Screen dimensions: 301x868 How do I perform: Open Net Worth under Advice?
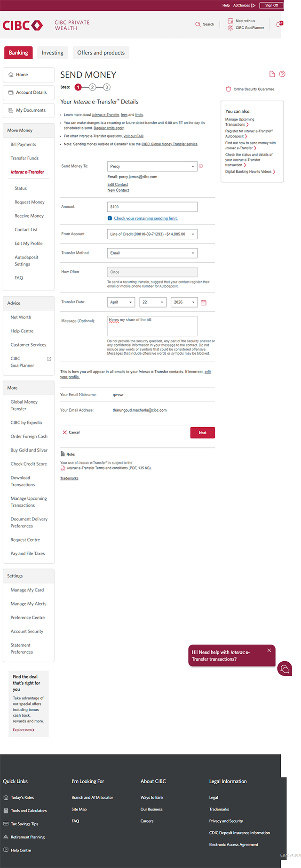21,317
